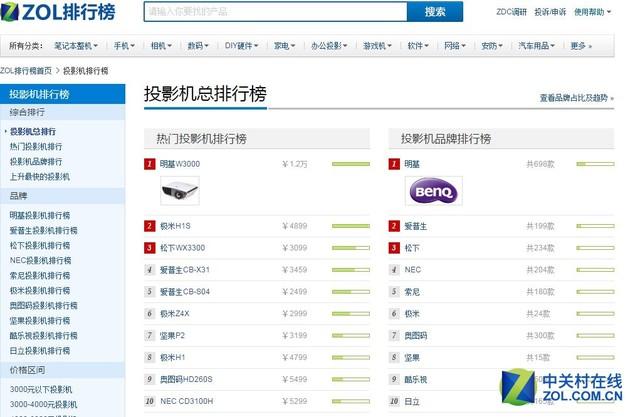Image resolution: width=640 pixels, height=417 pixels.
Task: Expand DIY硬件 category dropdown
Action: (241, 46)
